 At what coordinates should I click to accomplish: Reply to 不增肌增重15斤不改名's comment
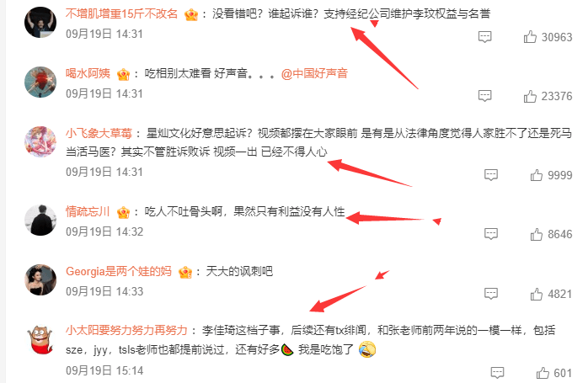[484, 37]
